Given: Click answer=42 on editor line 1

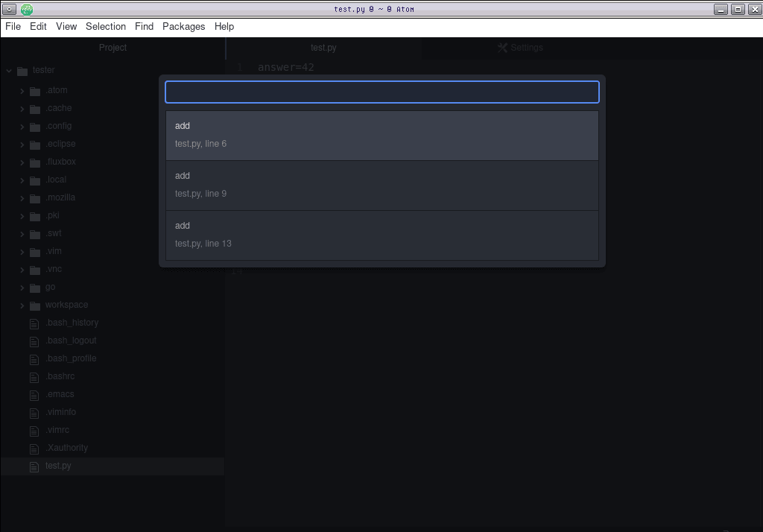Looking at the screenshot, I should pyautogui.click(x=286, y=67).
